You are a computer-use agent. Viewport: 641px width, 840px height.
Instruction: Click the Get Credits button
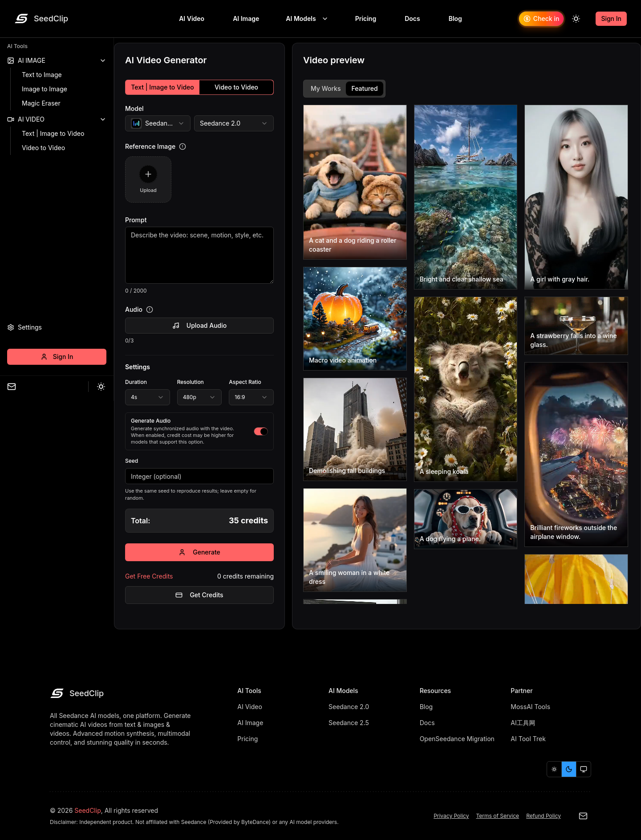tap(199, 595)
